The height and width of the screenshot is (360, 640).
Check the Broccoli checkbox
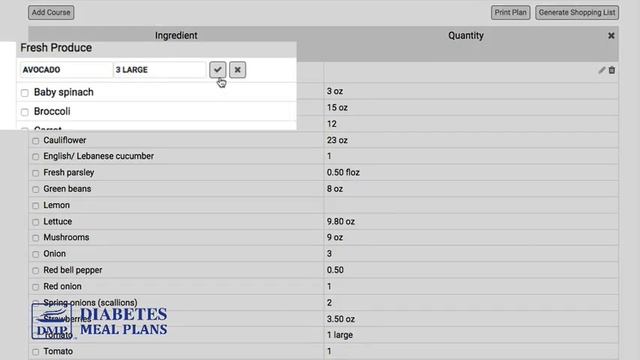(x=25, y=112)
